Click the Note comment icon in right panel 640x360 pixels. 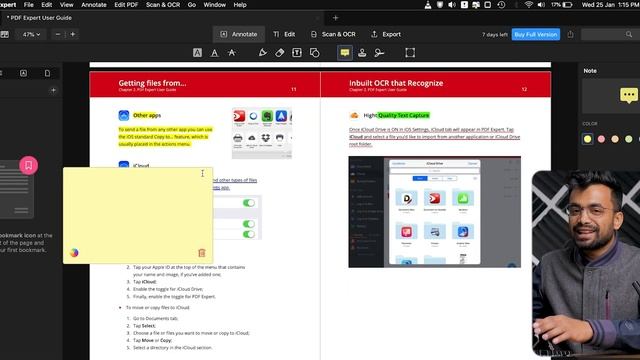[629, 95]
